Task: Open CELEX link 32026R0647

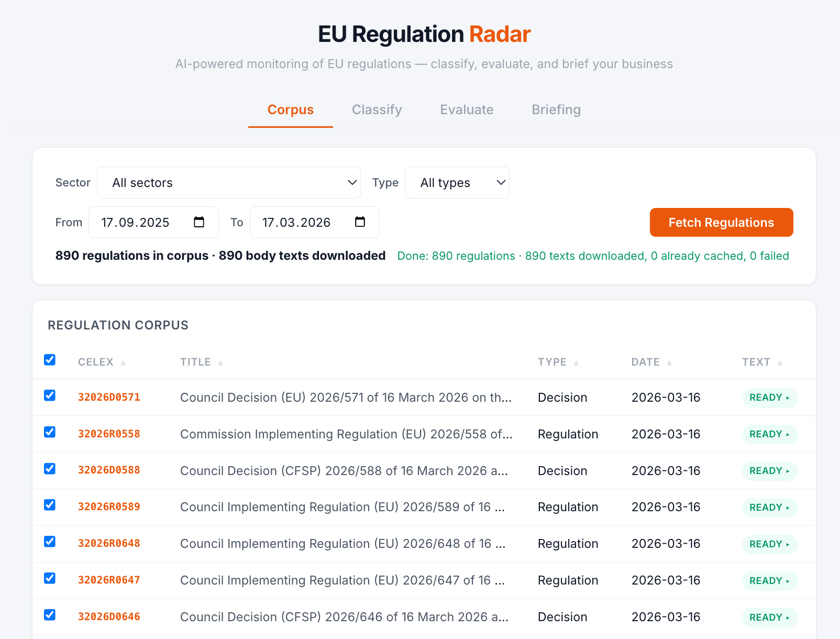Action: pyautogui.click(x=109, y=580)
